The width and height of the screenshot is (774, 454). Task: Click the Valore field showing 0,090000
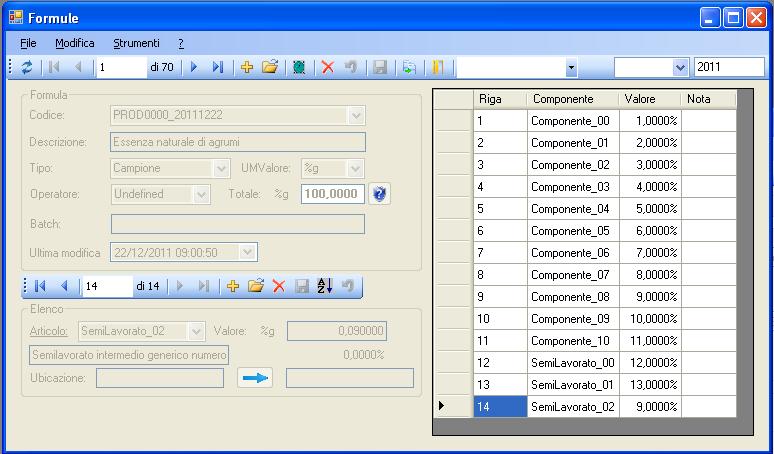click(x=337, y=331)
